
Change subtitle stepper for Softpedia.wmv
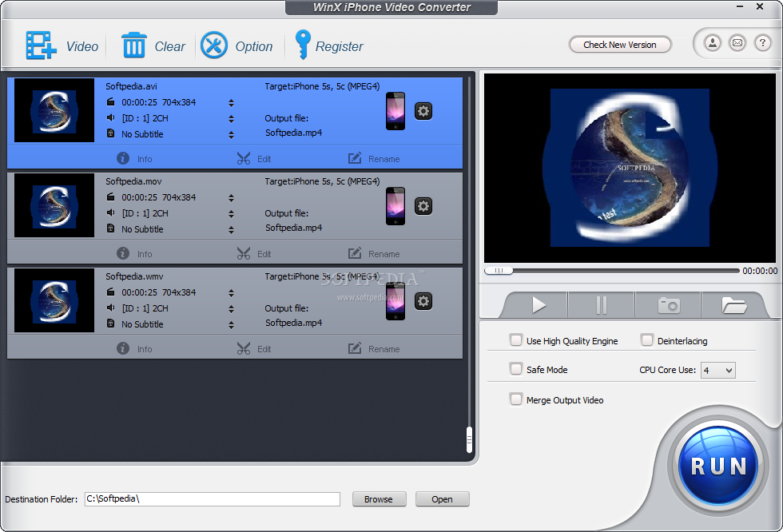[x=231, y=325]
